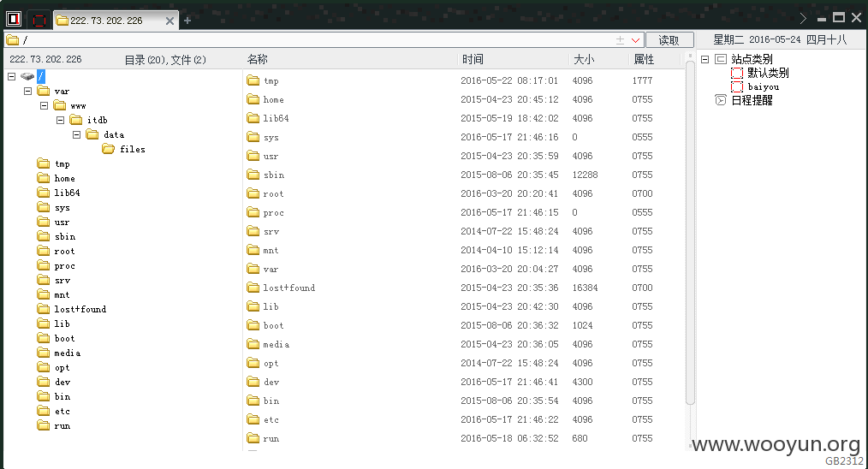Image resolution: width=868 pixels, height=469 pixels.
Task: Click the plus-minus icon in path bar
Action: 620,40
